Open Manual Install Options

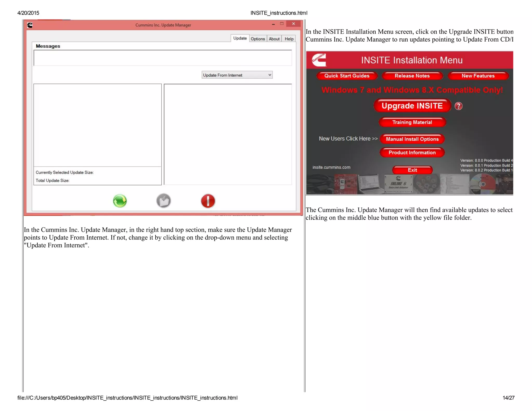click(x=412, y=139)
